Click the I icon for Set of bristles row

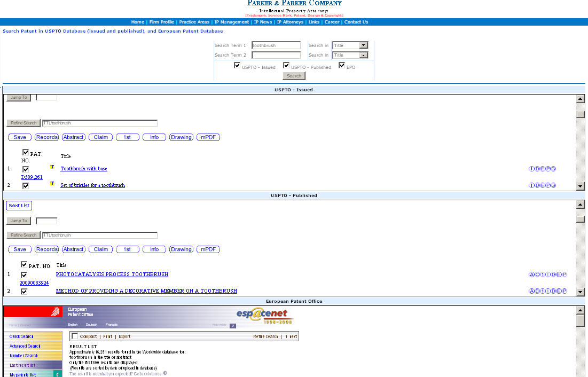coord(531,185)
